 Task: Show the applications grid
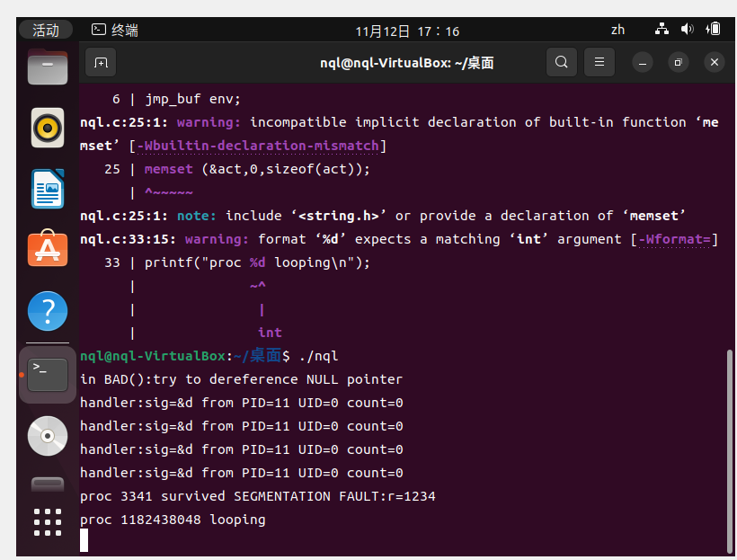point(48,521)
